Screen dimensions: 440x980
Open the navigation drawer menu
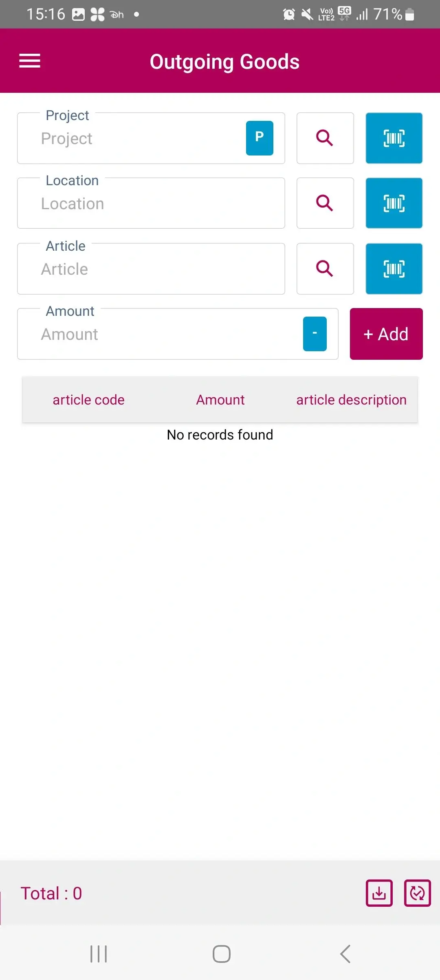tap(30, 61)
